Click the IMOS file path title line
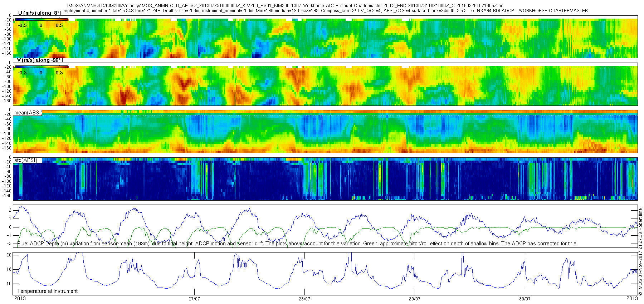This screenshot has width=644, height=304. pos(285,6)
